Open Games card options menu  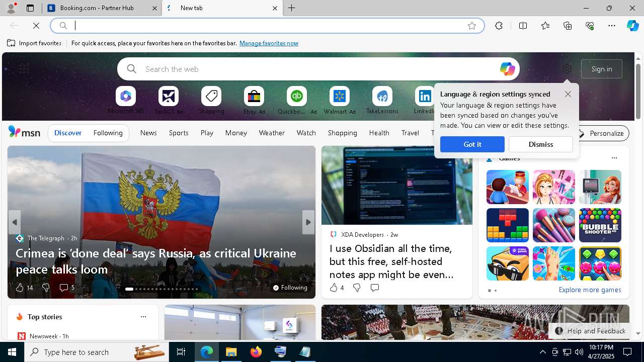click(x=614, y=158)
